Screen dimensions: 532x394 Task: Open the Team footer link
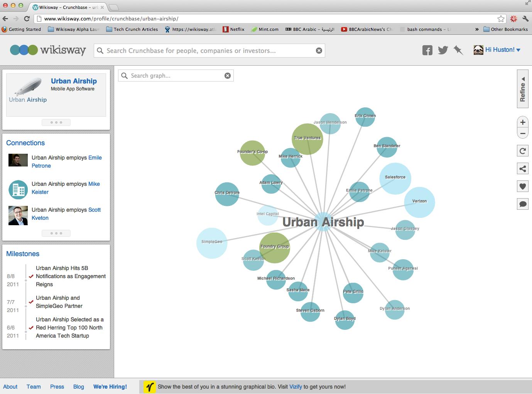click(x=34, y=387)
